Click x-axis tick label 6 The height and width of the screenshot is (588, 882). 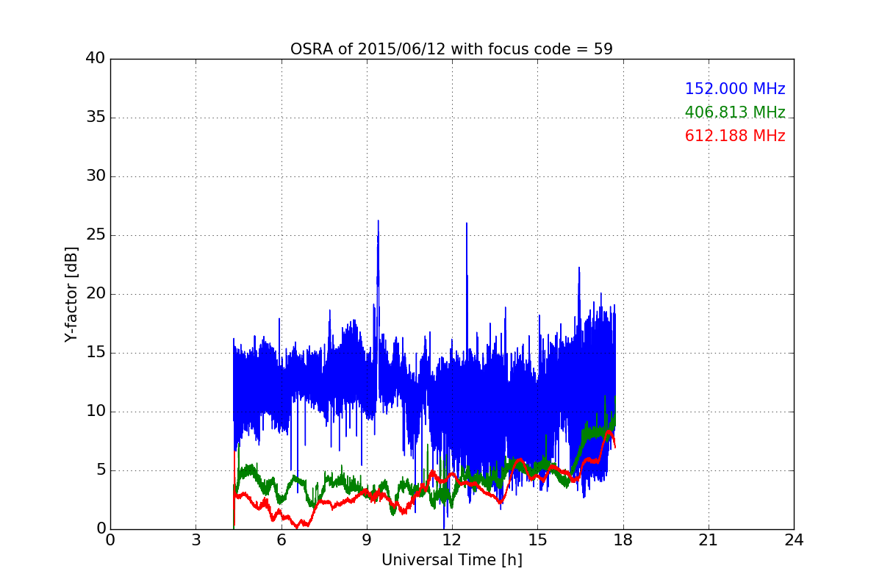pyautogui.click(x=281, y=540)
